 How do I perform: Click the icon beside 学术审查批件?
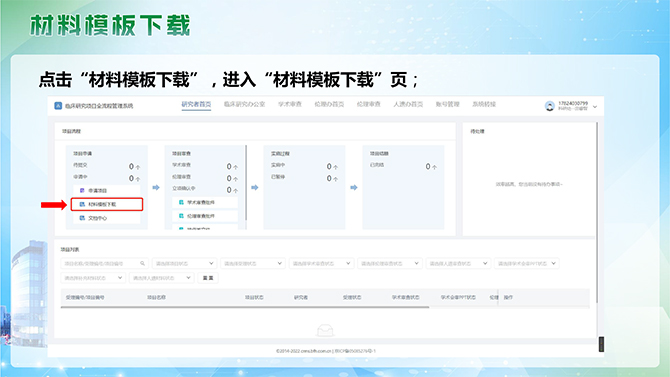(181, 203)
